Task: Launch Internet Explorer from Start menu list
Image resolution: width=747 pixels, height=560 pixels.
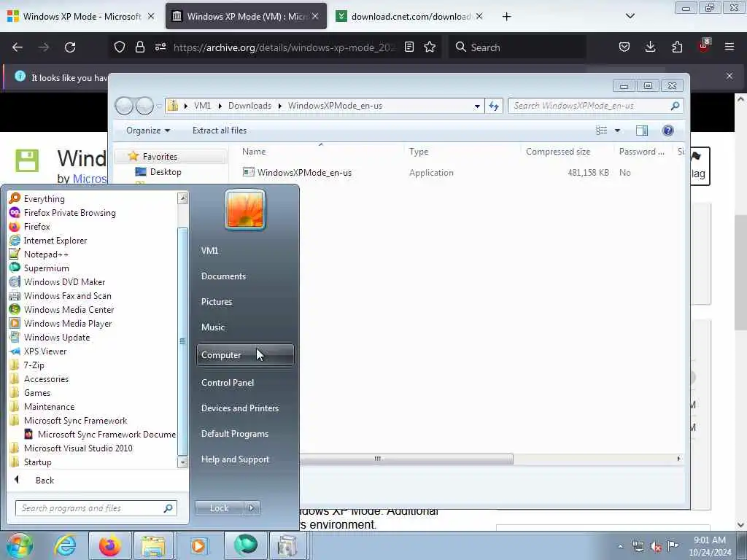Action: click(55, 241)
